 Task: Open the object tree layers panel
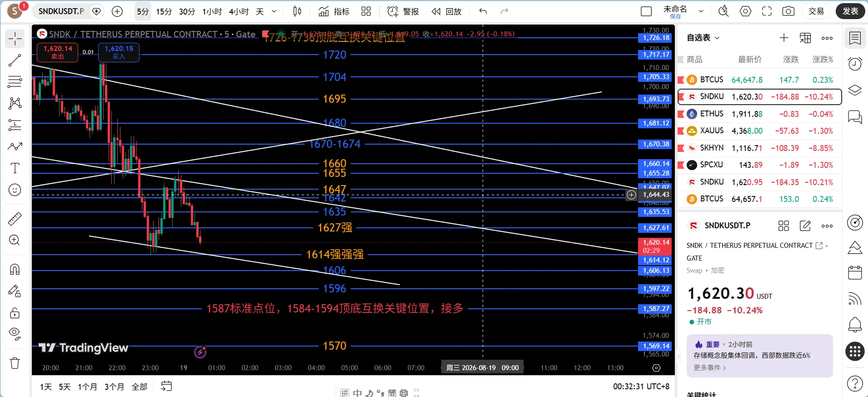[855, 90]
